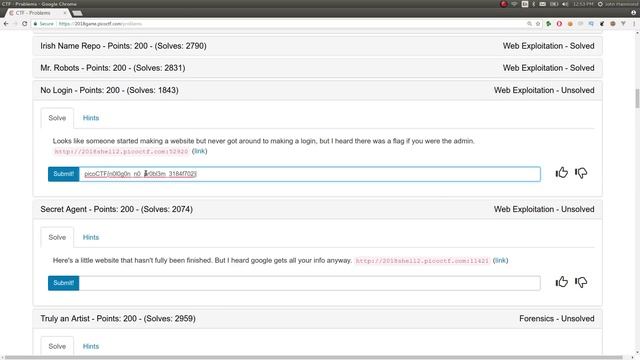This screenshot has width=640, height=360.
Task: Open the red circular extension icon
Action: (x=559, y=24)
